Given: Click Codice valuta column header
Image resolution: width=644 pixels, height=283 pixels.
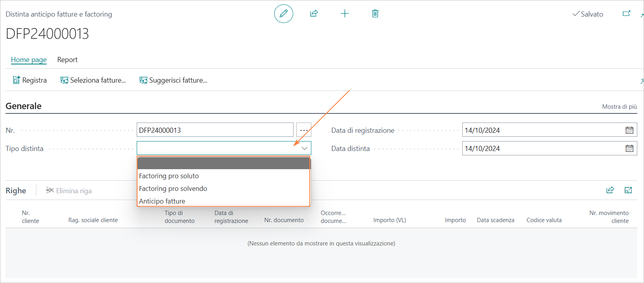Looking at the screenshot, I should click(x=544, y=220).
